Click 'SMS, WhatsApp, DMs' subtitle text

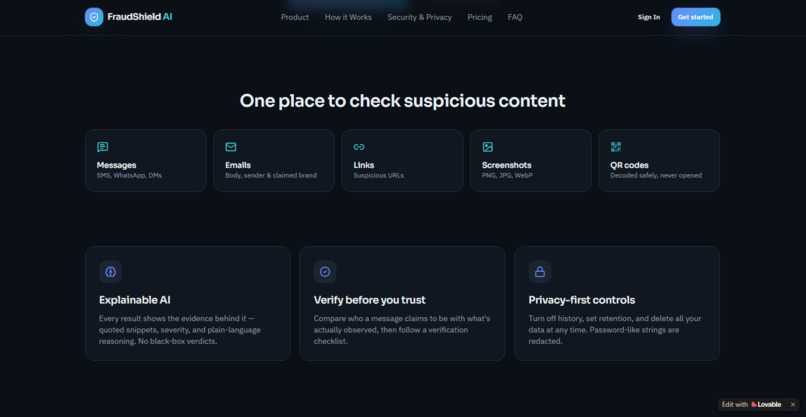pyautogui.click(x=130, y=175)
